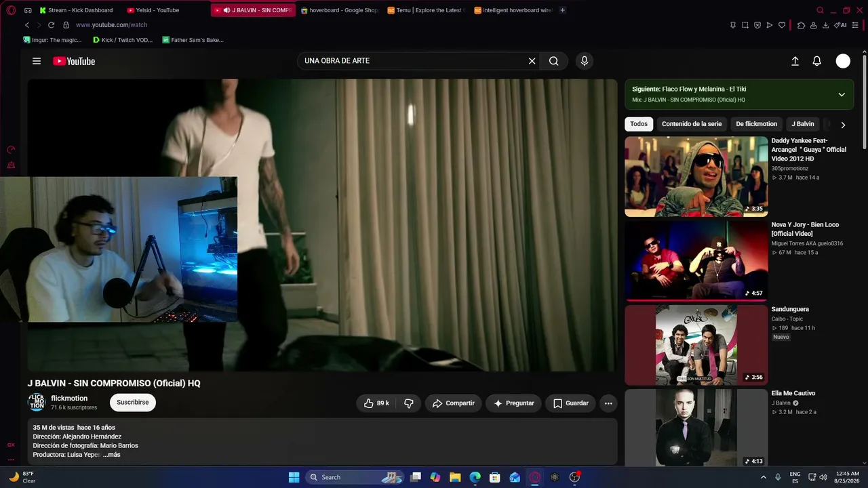The image size is (868, 488).
Task: Start voice search with microphone icon
Action: pos(585,61)
